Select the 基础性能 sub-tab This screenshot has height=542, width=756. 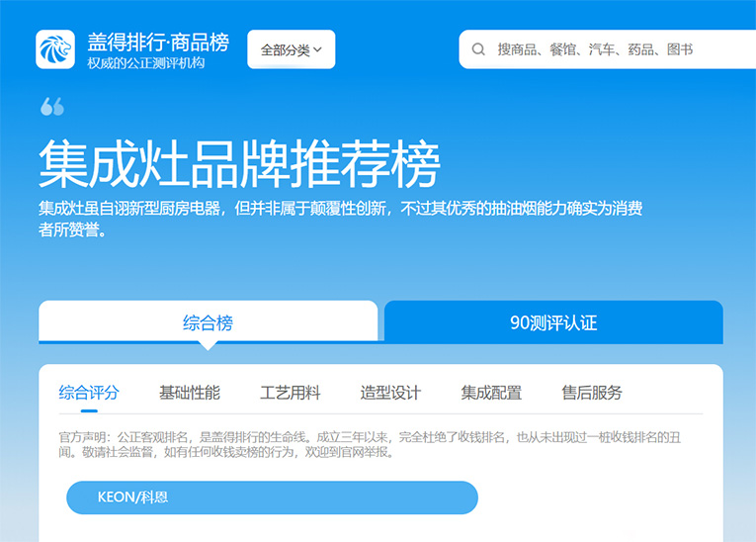point(190,393)
